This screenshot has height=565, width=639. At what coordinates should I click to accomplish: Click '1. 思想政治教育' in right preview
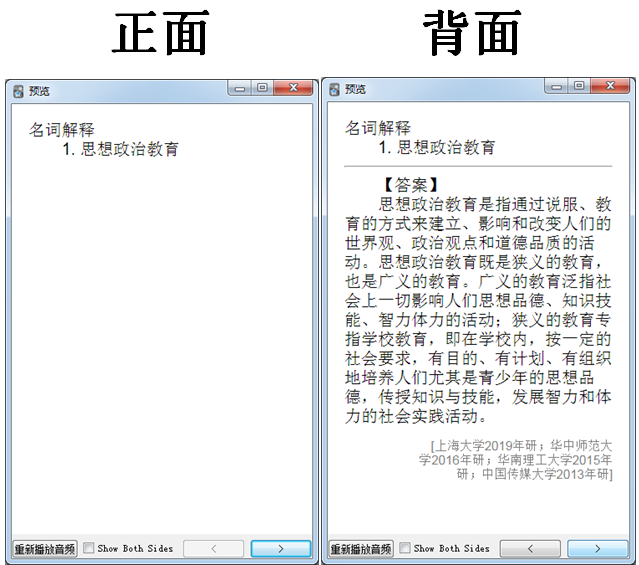437,147
